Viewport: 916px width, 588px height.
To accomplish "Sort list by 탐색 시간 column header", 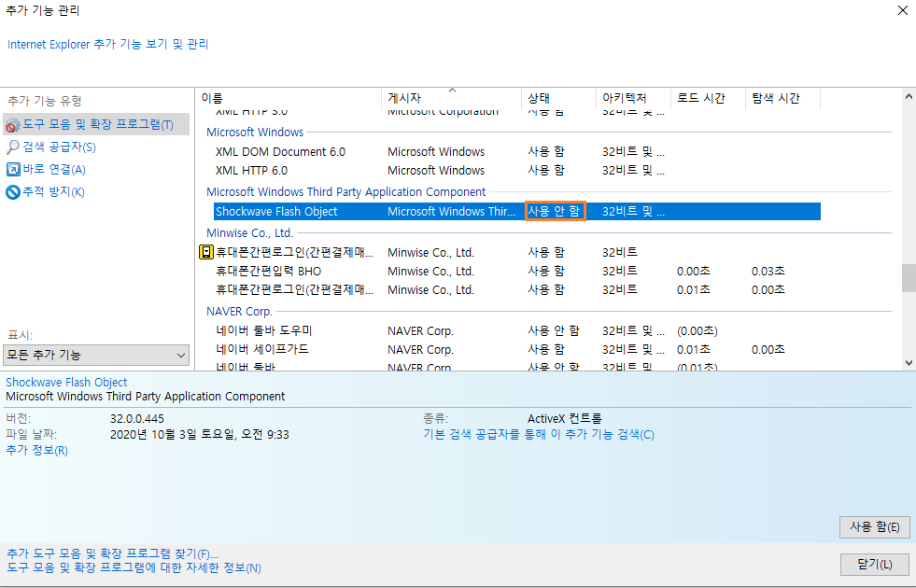I will (782, 98).
